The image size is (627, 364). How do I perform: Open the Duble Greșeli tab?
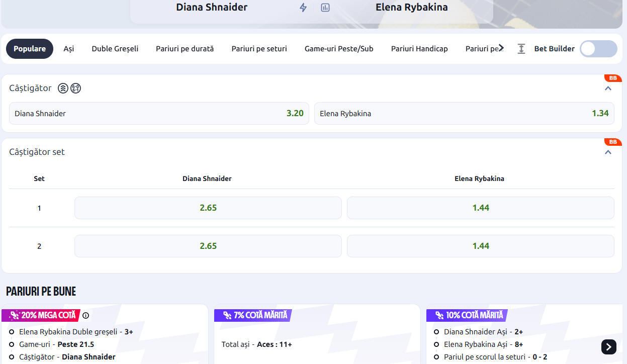[x=115, y=49]
